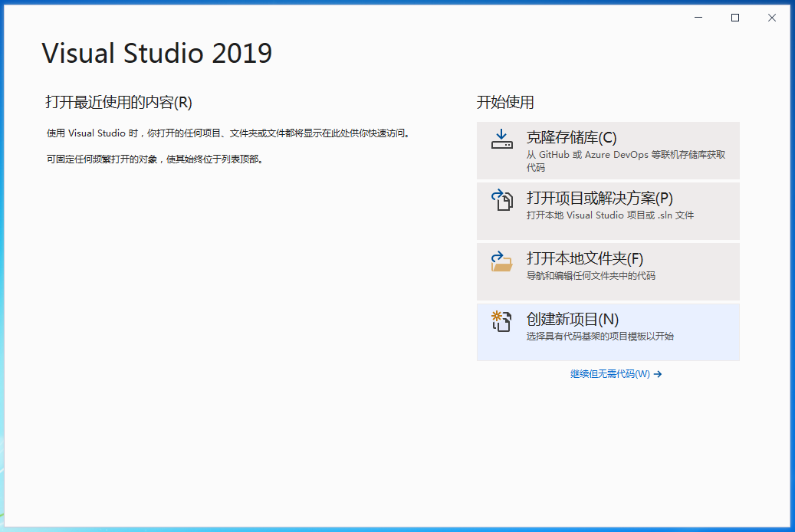The image size is (795, 532).
Task: Select 打开项目或解决方案(P) title
Action: 600,198
